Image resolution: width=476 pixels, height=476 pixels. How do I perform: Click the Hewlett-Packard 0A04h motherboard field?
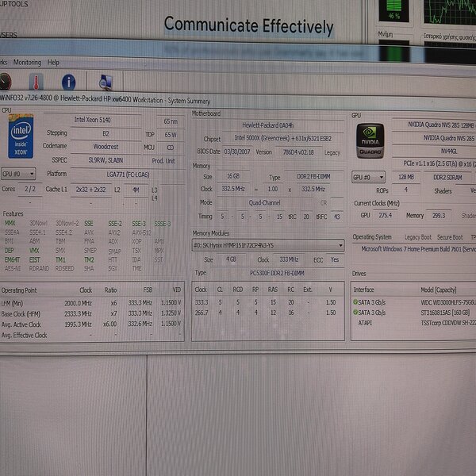tap(268, 125)
